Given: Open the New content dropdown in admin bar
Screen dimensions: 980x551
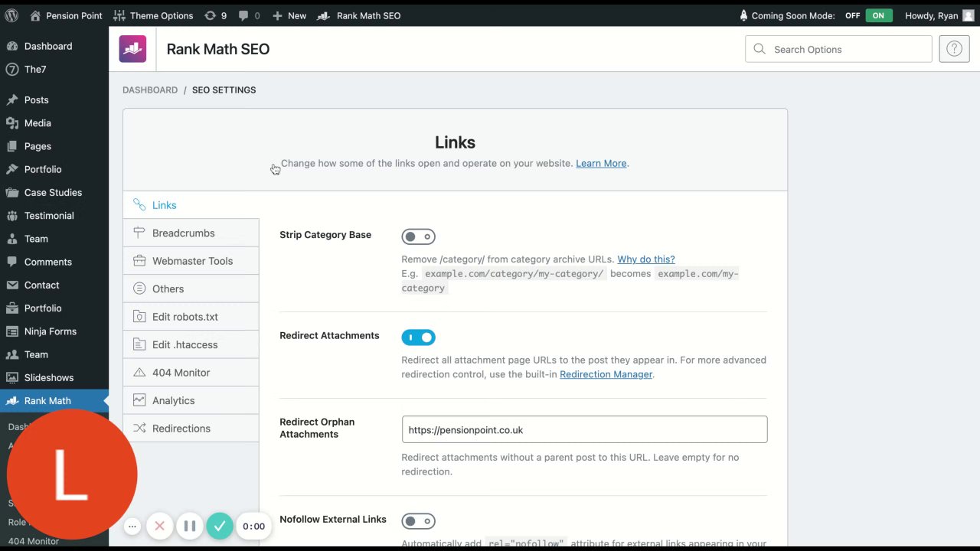Looking at the screenshot, I should pyautogui.click(x=289, y=15).
